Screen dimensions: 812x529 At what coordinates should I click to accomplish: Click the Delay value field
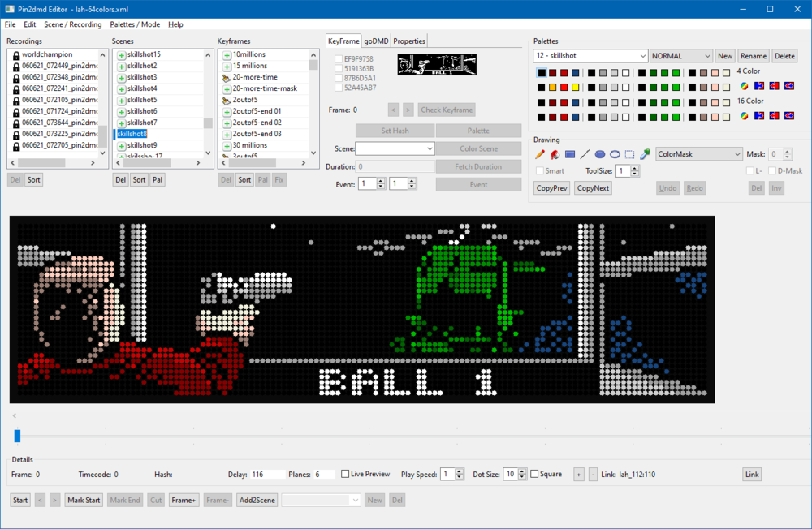pyautogui.click(x=268, y=474)
